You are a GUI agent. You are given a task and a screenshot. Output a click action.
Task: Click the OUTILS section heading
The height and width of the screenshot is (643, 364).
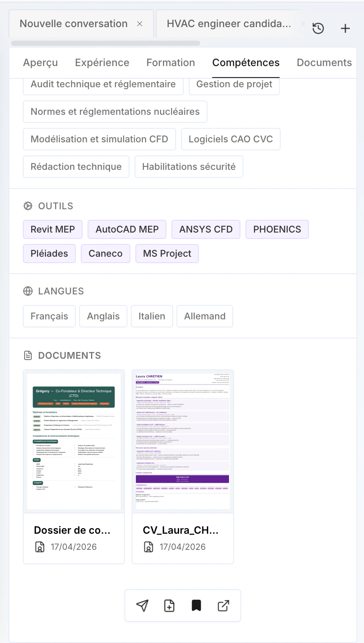click(56, 206)
